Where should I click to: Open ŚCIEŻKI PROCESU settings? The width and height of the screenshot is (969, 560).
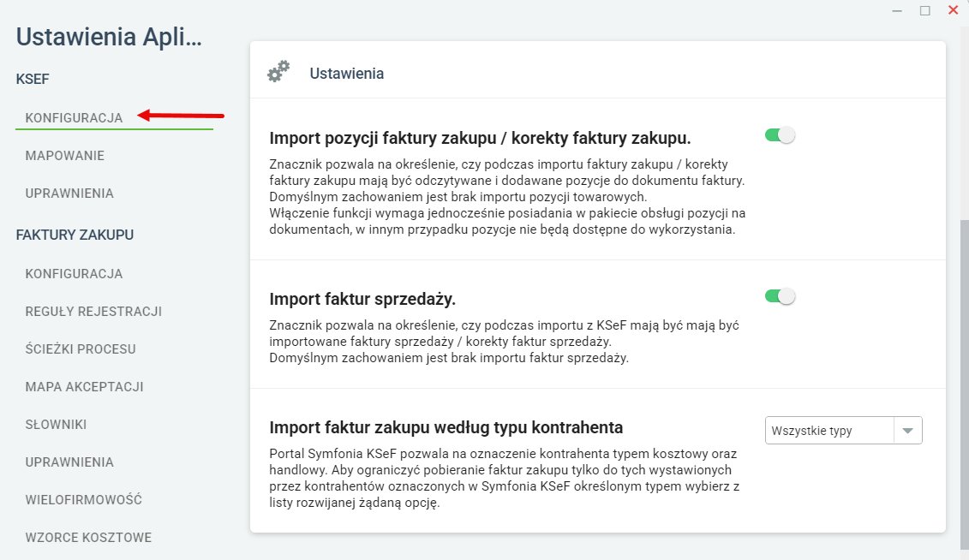click(x=81, y=349)
